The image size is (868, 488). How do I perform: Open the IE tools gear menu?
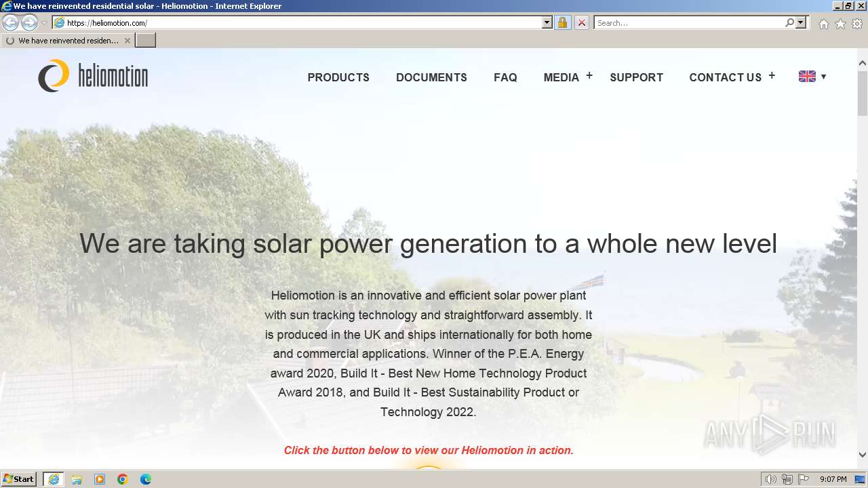click(857, 24)
